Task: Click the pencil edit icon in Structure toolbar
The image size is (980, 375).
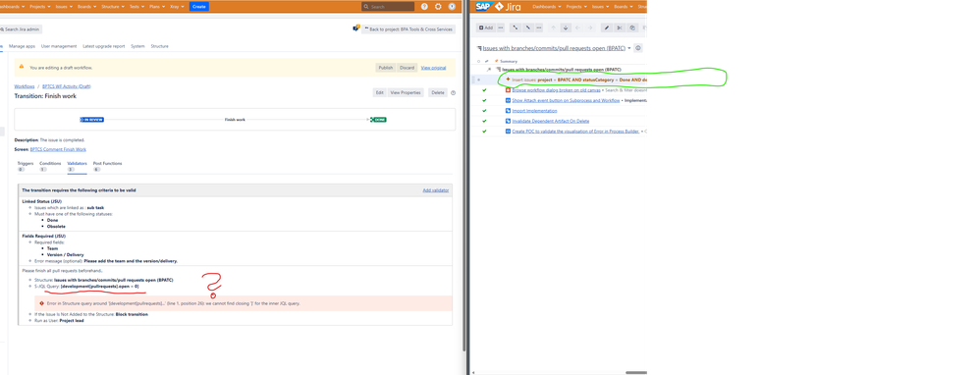Action: tap(606, 27)
